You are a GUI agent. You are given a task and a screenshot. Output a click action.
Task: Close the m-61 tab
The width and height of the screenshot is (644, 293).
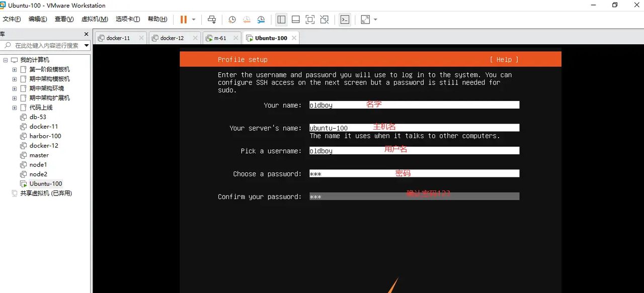(235, 37)
